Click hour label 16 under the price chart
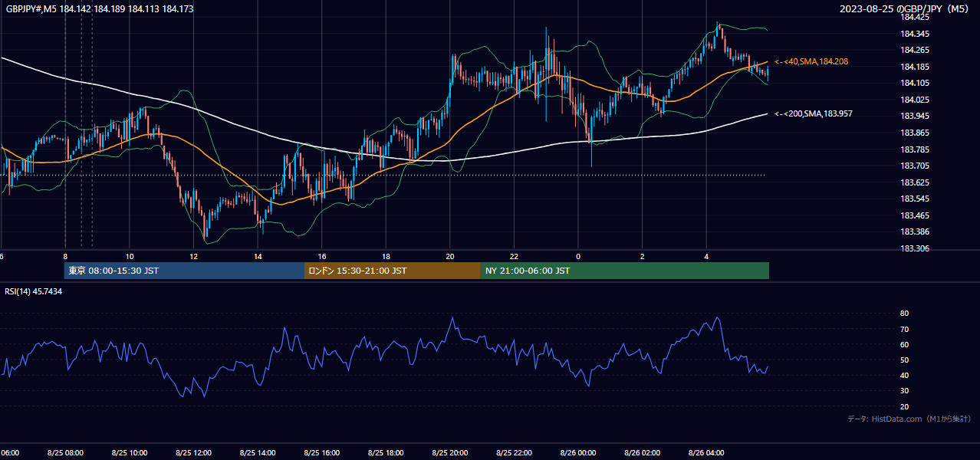The image size is (980, 460). click(322, 257)
